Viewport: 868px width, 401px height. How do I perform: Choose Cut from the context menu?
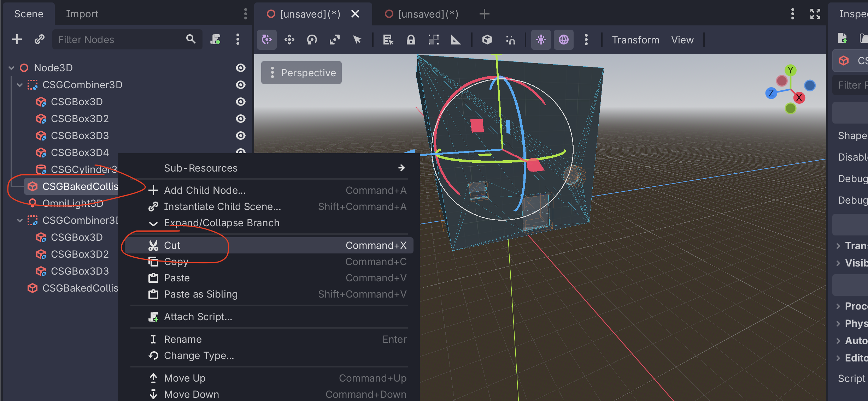(x=172, y=245)
